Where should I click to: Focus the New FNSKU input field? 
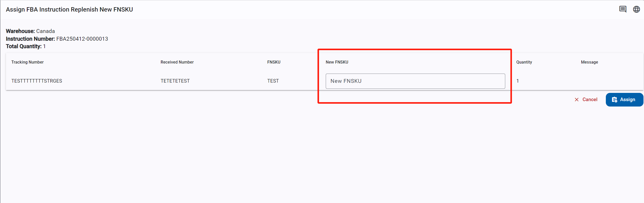point(415,81)
